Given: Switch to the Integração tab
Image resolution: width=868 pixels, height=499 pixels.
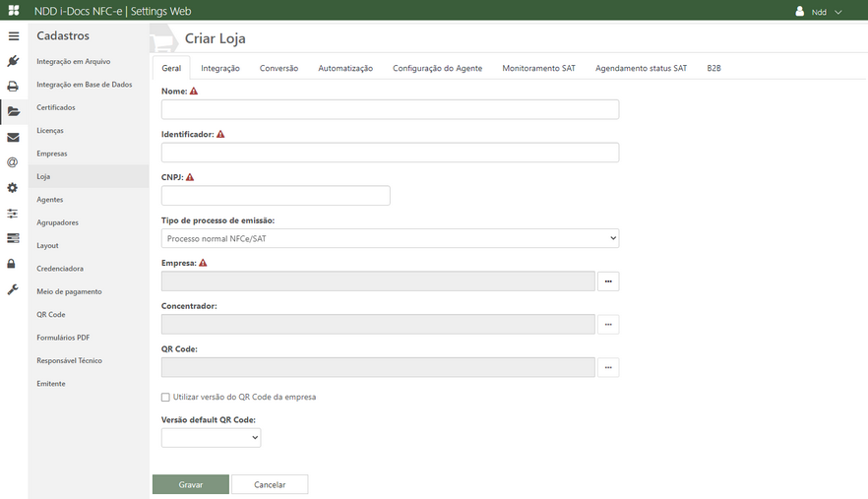Looking at the screenshot, I should pyautogui.click(x=220, y=68).
